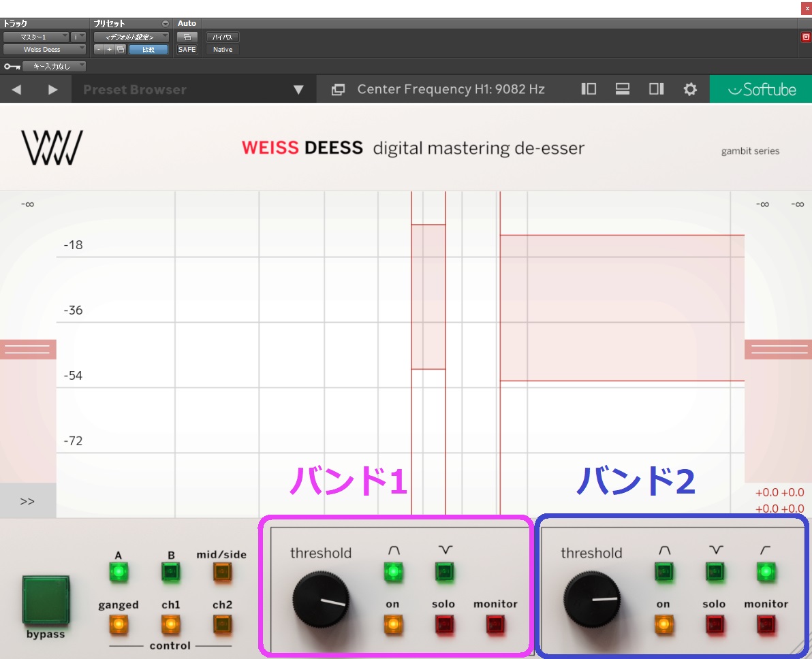Click the band 2 threshold knob

591,599
